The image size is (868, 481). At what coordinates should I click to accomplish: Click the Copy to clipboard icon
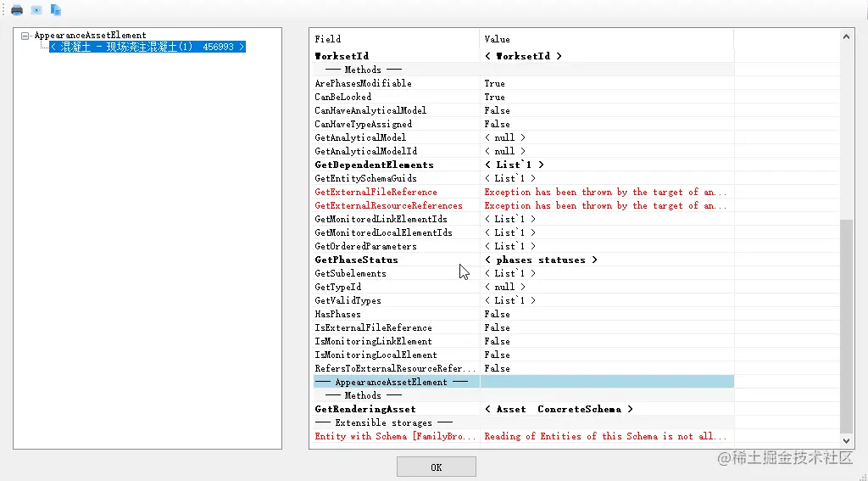[56, 10]
